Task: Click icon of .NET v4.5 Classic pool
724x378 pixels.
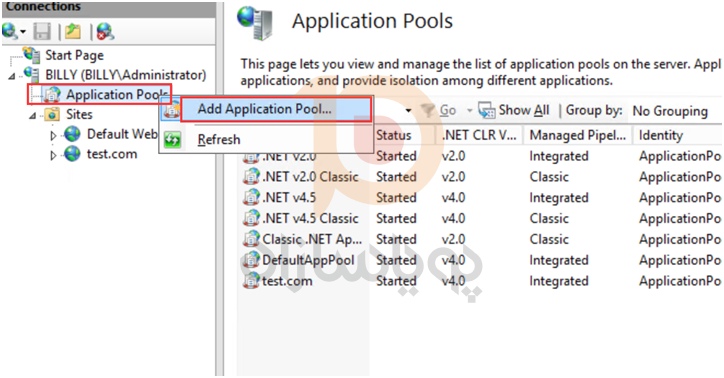Action: point(251,218)
